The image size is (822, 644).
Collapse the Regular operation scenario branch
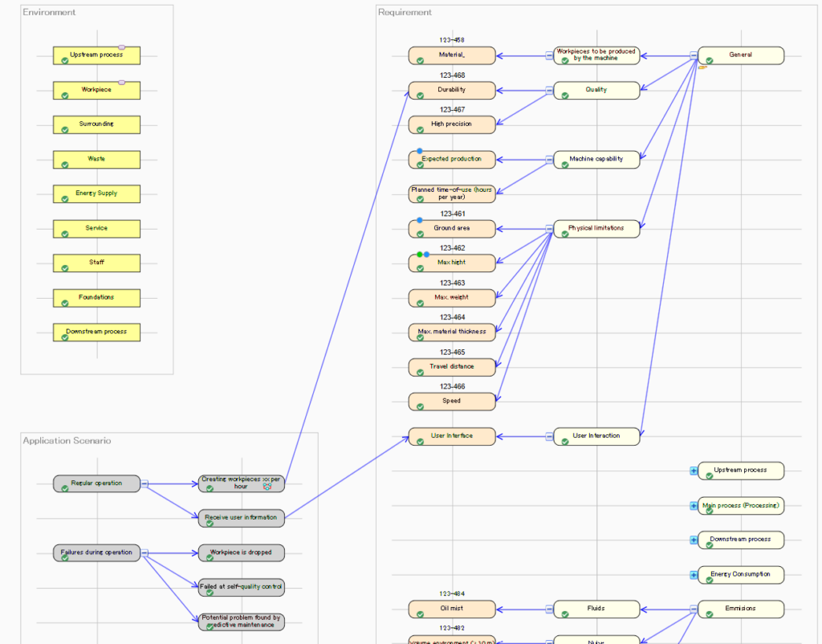(x=144, y=483)
